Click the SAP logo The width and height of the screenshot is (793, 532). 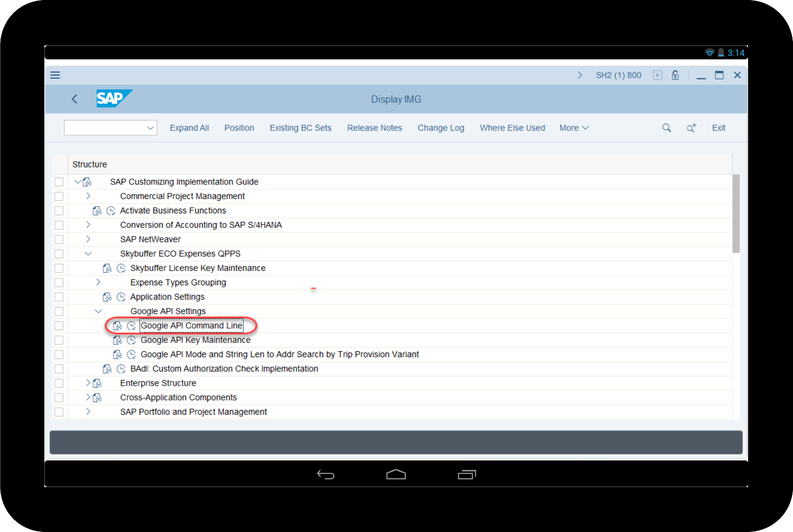pos(114,98)
